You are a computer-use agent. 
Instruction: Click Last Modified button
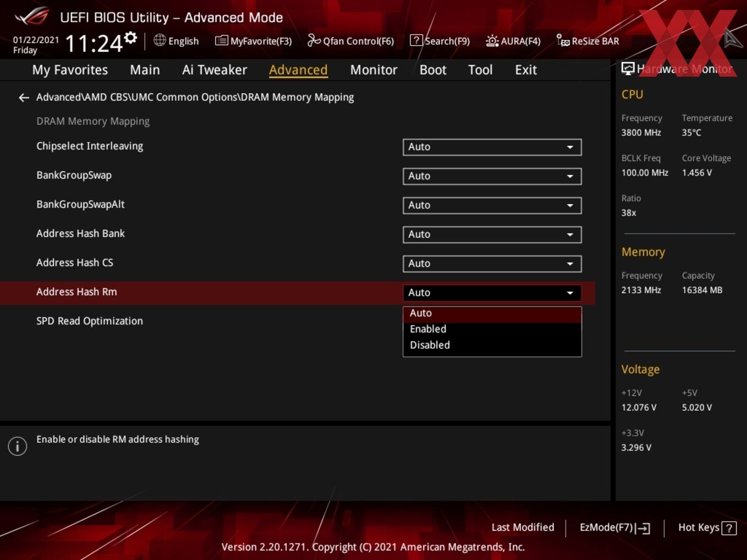coord(523,528)
